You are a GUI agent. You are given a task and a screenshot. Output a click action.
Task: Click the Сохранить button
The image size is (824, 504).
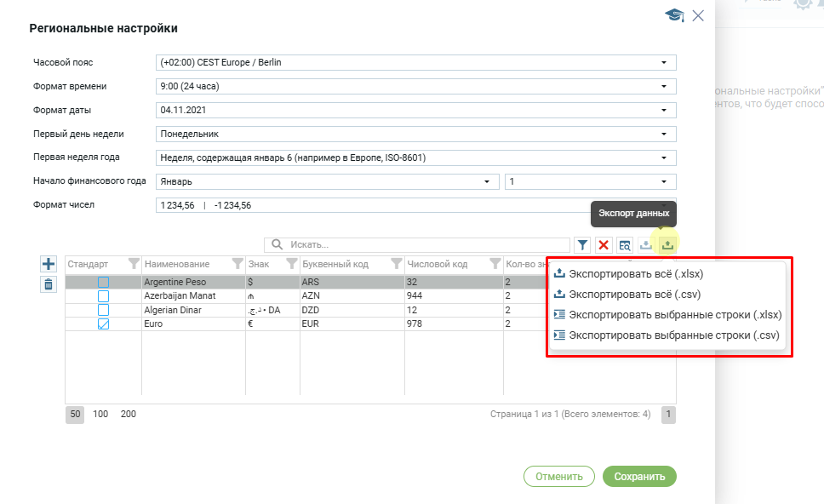tap(638, 477)
